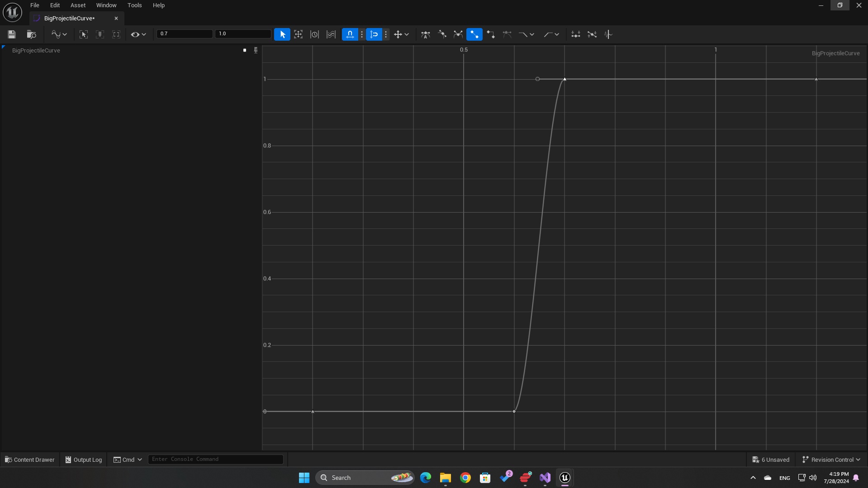This screenshot has width=868, height=488.
Task: Click the straighten tangents icon
Action: (592, 34)
